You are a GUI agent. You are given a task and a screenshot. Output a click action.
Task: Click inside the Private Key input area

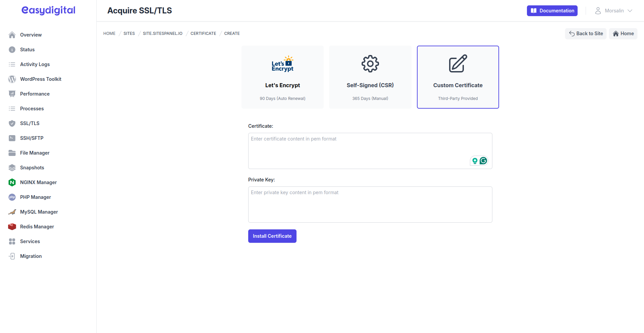pos(370,204)
